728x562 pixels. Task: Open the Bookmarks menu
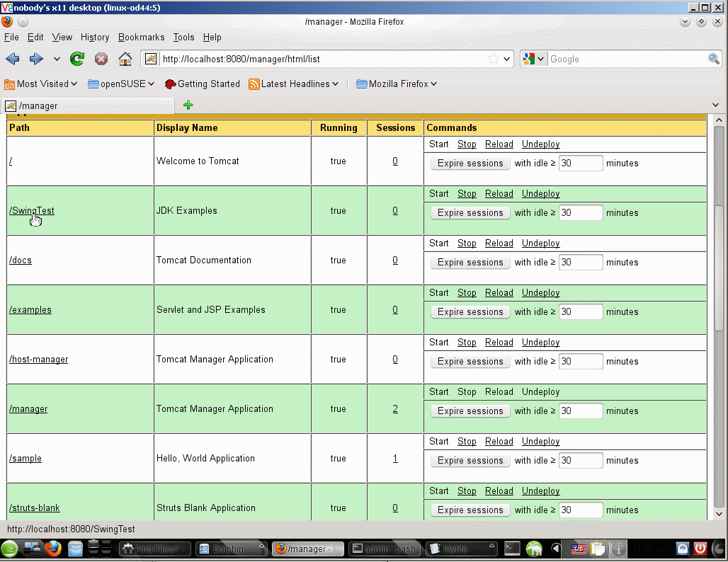point(141,37)
